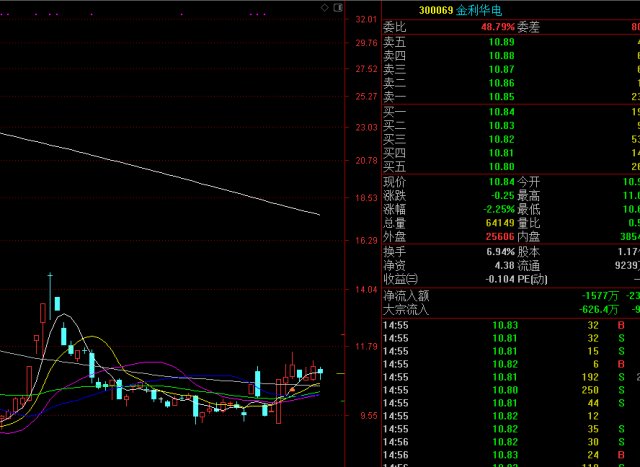Screen dimensions: 640x467
Task: Click the diamond icon above the chart
Action: click(x=326, y=7)
